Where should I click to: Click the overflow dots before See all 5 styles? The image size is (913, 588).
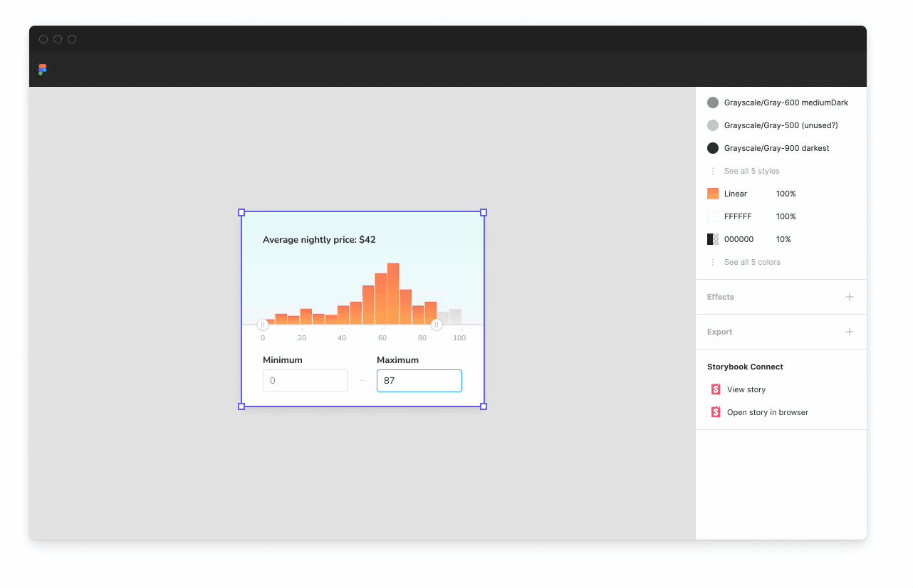coord(712,171)
